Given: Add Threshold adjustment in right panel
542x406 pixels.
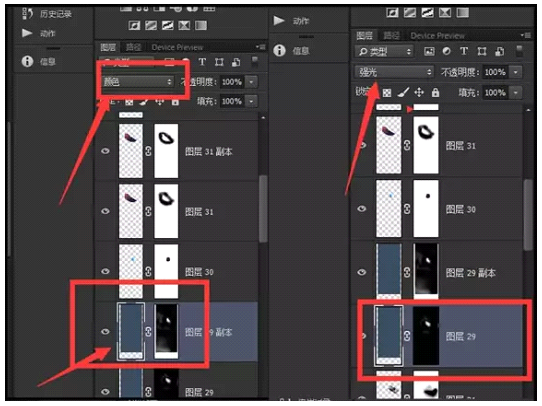Looking at the screenshot, I should pos(428,13).
